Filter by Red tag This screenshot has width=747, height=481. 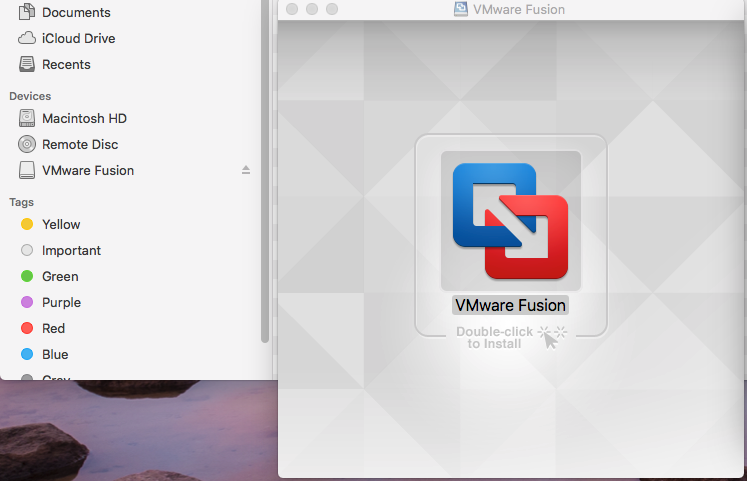point(53,329)
